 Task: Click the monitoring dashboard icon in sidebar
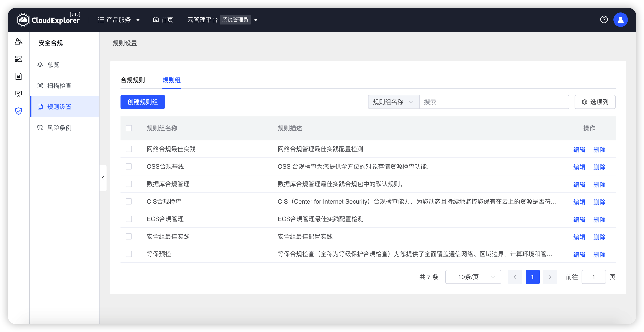coord(19,94)
